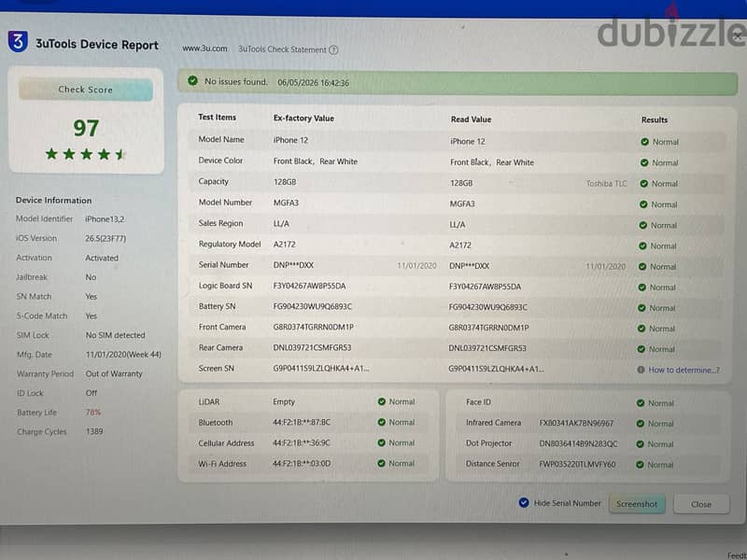This screenshot has height=560, width=747.
Task: Click the Model Name Normal result icon
Action: (644, 142)
